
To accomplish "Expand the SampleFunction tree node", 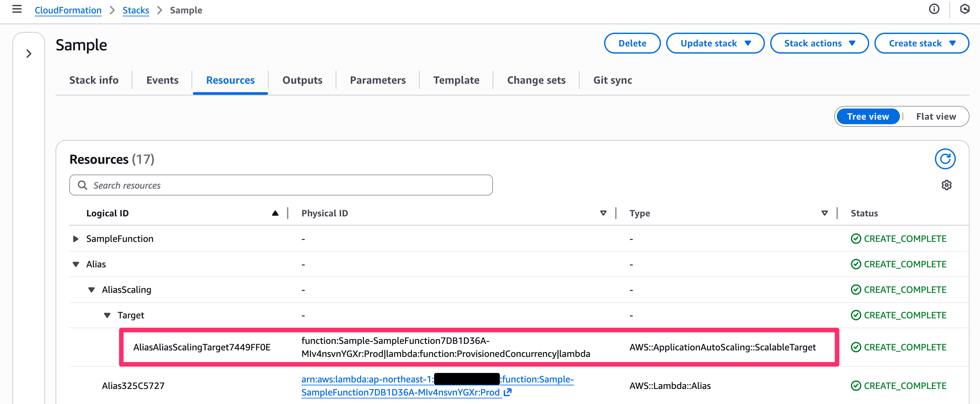I will [76, 239].
